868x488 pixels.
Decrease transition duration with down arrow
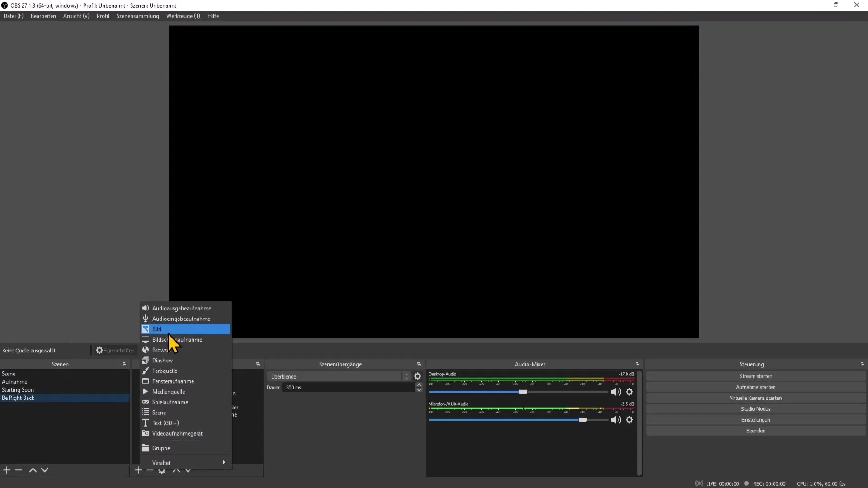(x=419, y=390)
